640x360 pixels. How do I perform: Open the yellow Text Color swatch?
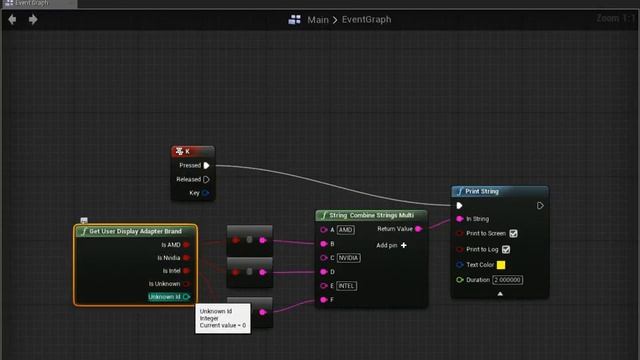click(501, 265)
